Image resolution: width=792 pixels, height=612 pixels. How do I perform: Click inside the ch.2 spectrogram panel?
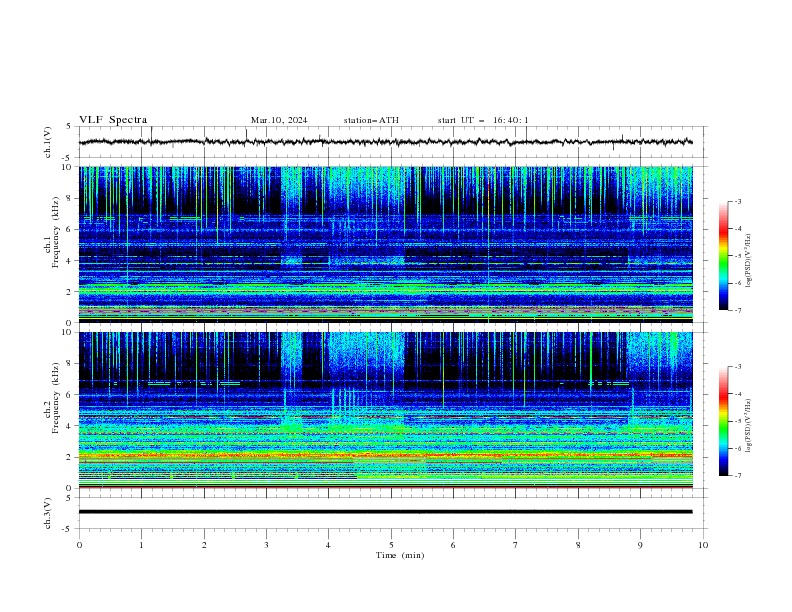385,410
